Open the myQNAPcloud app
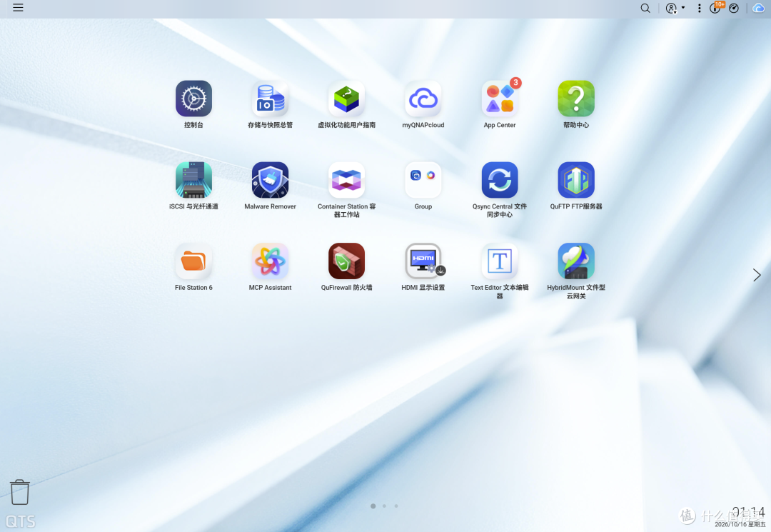This screenshot has height=532, width=771. 423,99
